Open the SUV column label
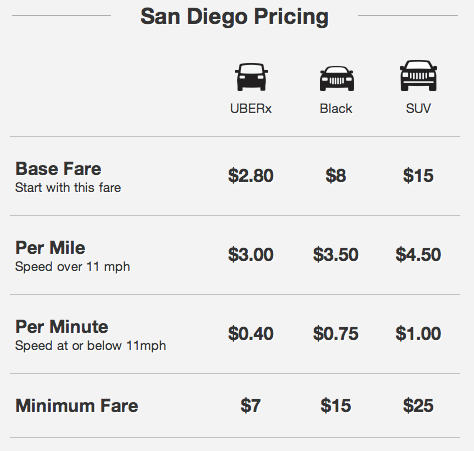Viewport: 474px width, 451px height. (418, 109)
